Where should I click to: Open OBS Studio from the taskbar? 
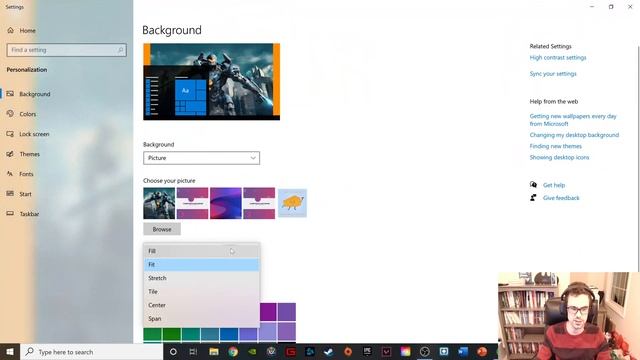click(424, 351)
